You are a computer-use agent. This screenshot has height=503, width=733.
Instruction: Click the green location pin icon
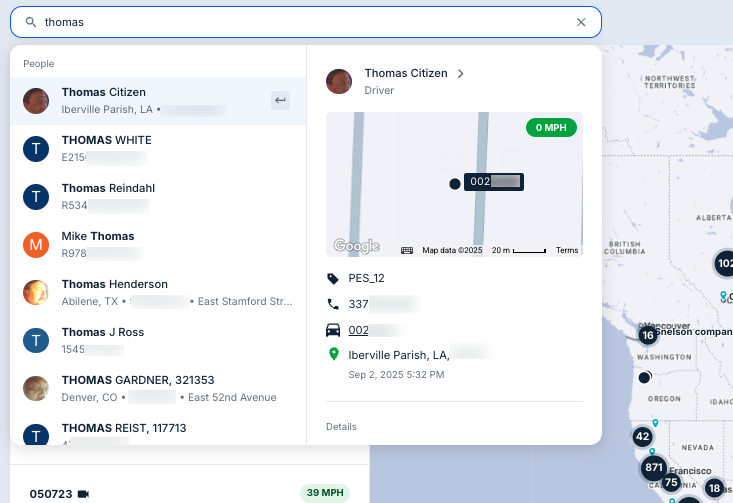[x=334, y=354]
